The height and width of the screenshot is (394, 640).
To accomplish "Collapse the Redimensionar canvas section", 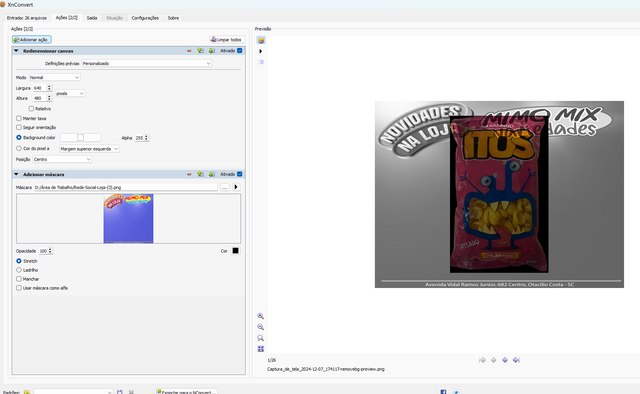I will [16, 51].
